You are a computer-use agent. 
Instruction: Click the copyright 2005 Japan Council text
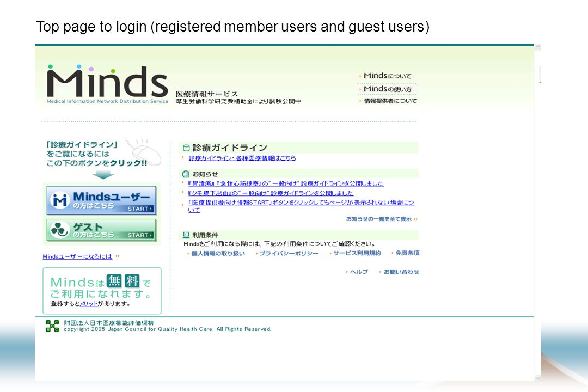[167, 329]
